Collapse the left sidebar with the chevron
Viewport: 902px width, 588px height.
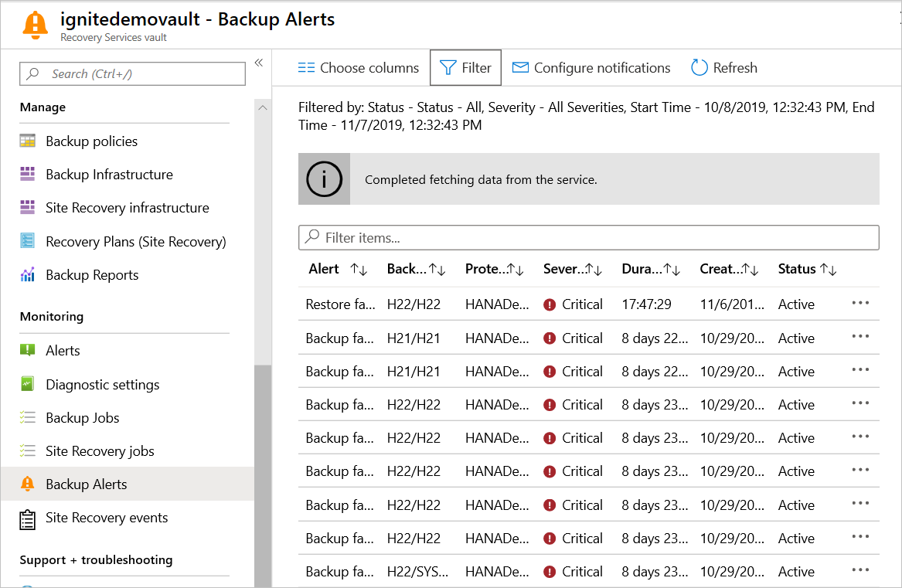click(258, 63)
